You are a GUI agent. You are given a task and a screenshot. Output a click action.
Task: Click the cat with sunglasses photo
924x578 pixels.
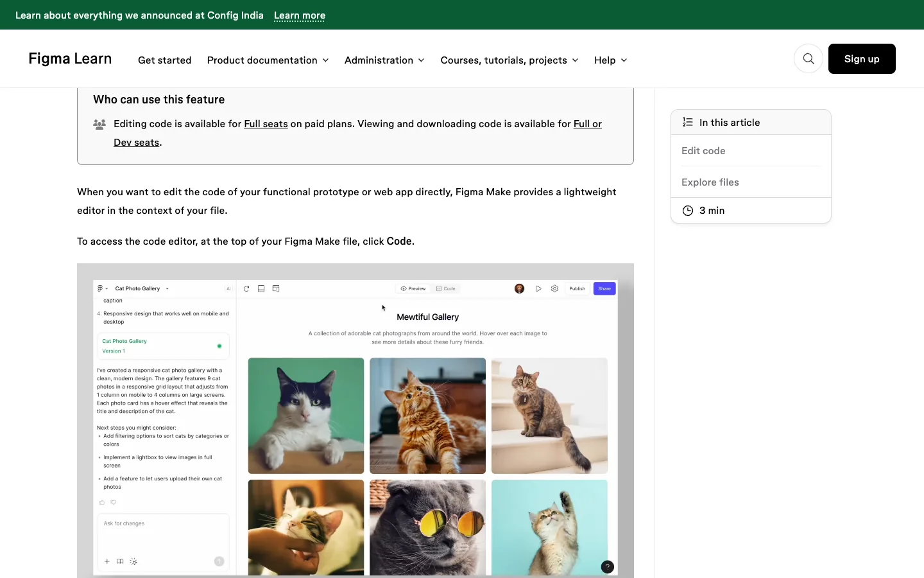coord(428,527)
